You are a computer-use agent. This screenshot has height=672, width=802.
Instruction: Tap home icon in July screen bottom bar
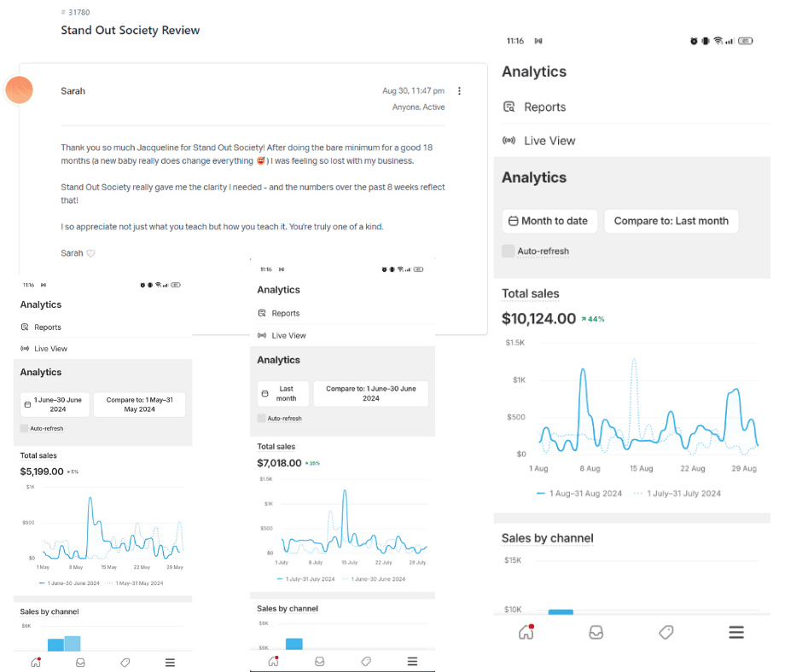pyautogui.click(x=274, y=661)
